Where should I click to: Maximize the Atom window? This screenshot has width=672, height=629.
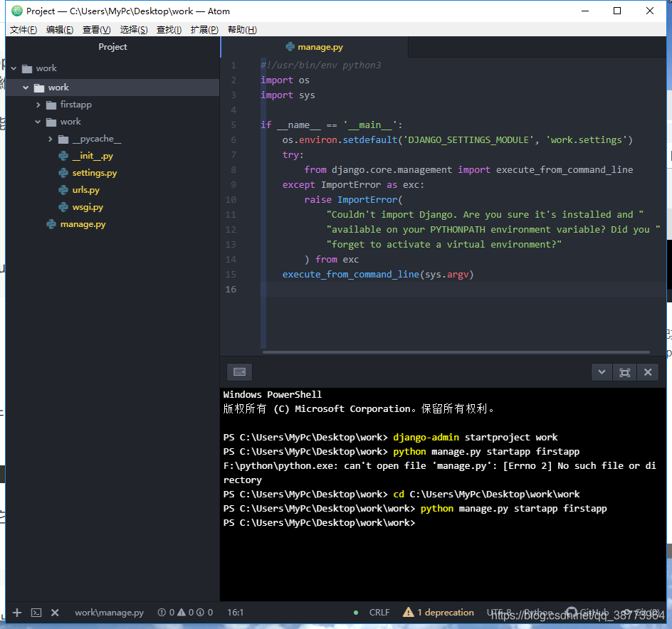pyautogui.click(x=617, y=11)
